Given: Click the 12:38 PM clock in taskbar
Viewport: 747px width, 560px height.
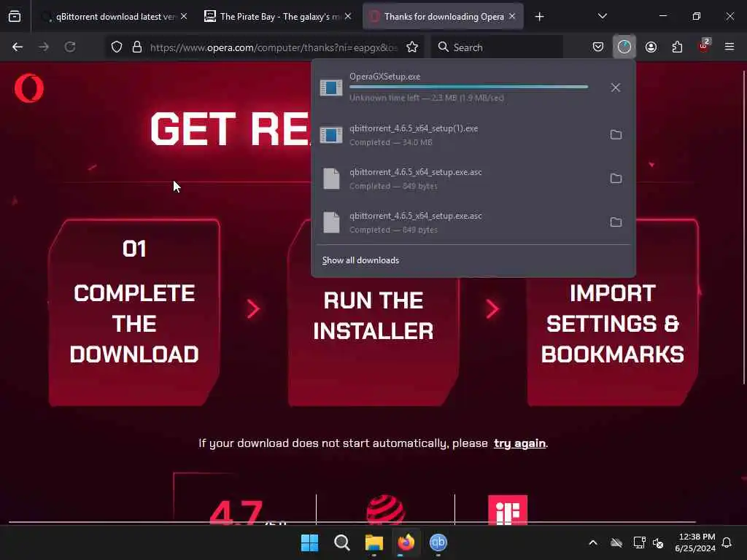Looking at the screenshot, I should point(695,542).
